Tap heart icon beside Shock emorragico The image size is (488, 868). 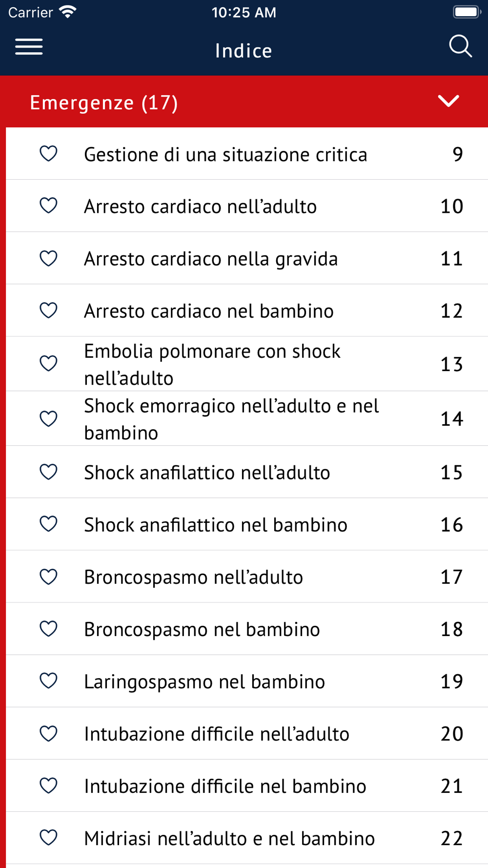(48, 418)
